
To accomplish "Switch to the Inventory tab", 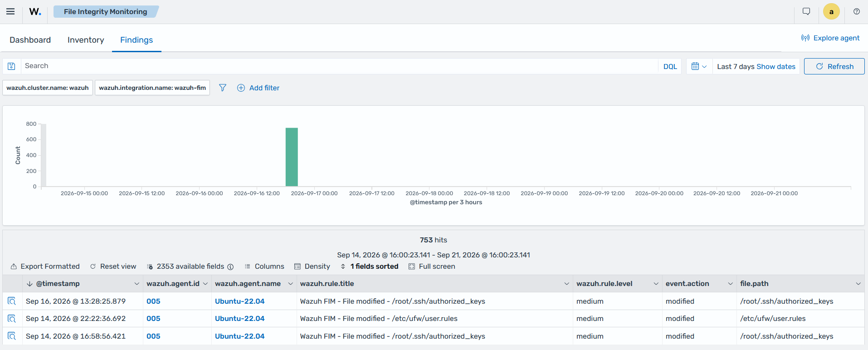I will pos(86,40).
